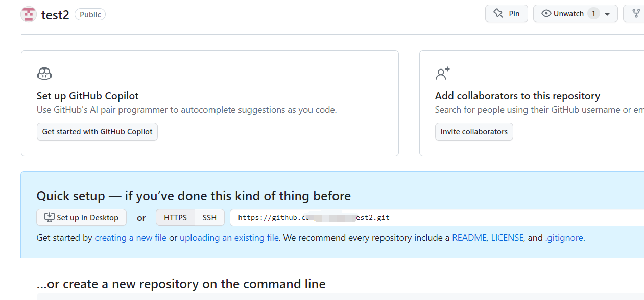The image size is (644, 300).
Task: Open the Unwatch dropdown arrow
Action: [x=607, y=14]
